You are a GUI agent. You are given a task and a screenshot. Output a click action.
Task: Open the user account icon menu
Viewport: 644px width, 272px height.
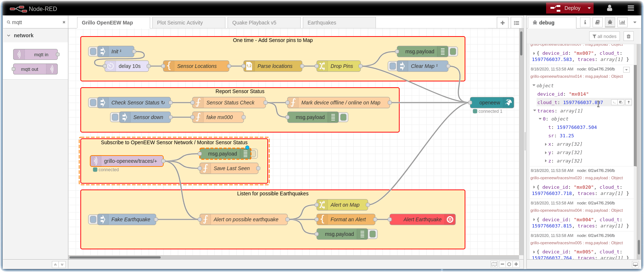609,8
